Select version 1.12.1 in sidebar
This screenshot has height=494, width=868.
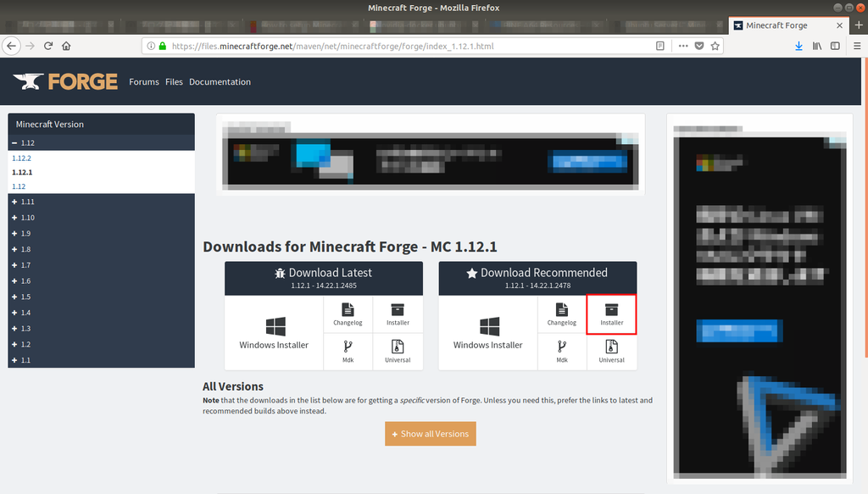click(22, 172)
